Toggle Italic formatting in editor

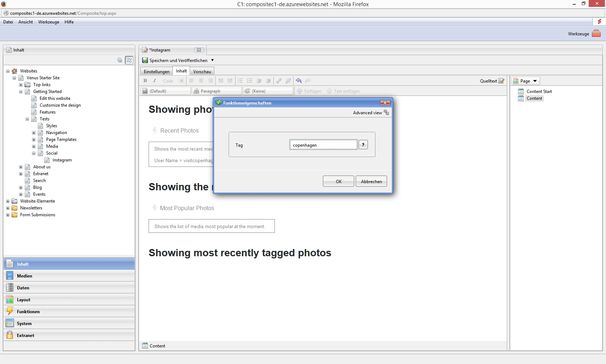tap(155, 81)
